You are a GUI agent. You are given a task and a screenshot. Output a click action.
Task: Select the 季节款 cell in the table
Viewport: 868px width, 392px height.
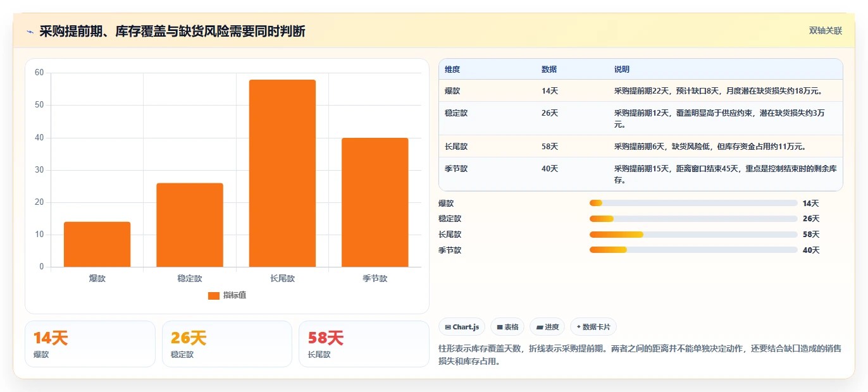click(487, 174)
